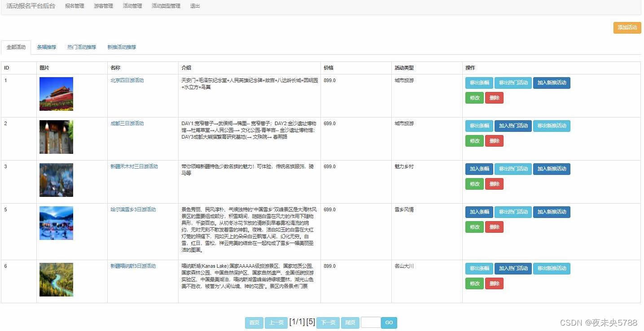Screen dimensions: 644x331
Task: Open the 北京四日游活动 link
Action: (127, 80)
